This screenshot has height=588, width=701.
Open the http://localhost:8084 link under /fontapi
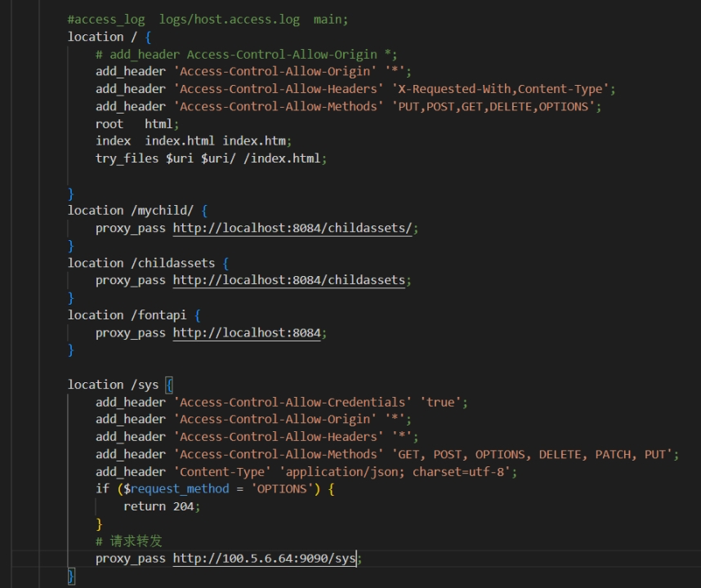[x=247, y=333]
